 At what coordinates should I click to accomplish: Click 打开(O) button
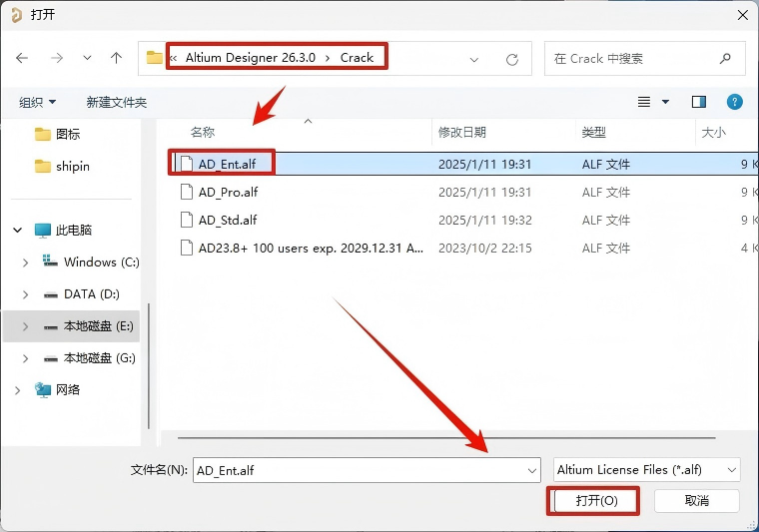pos(596,501)
